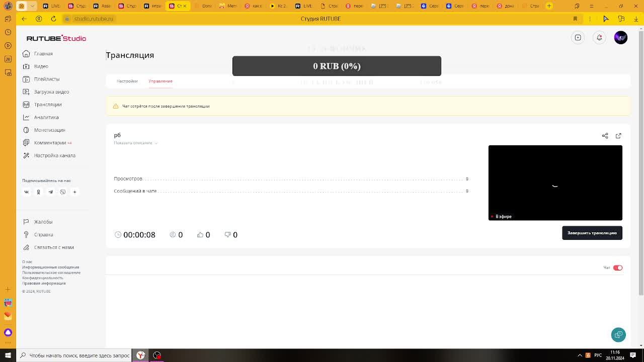Open Информационные сообщения link

tap(50, 267)
